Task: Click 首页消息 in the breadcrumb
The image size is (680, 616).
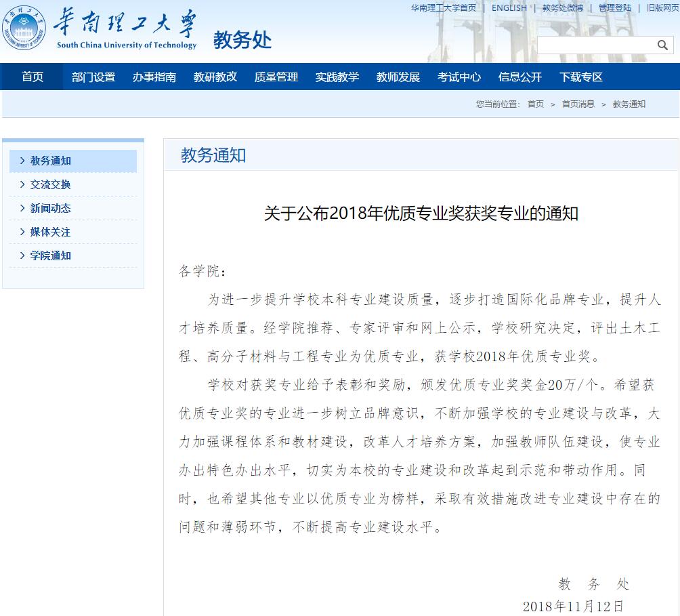Action: (578, 104)
